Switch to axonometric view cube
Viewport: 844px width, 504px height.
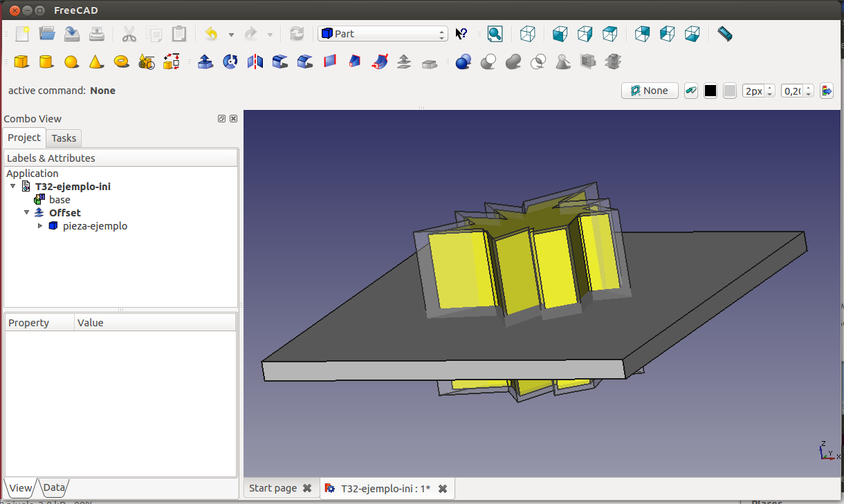click(x=528, y=34)
